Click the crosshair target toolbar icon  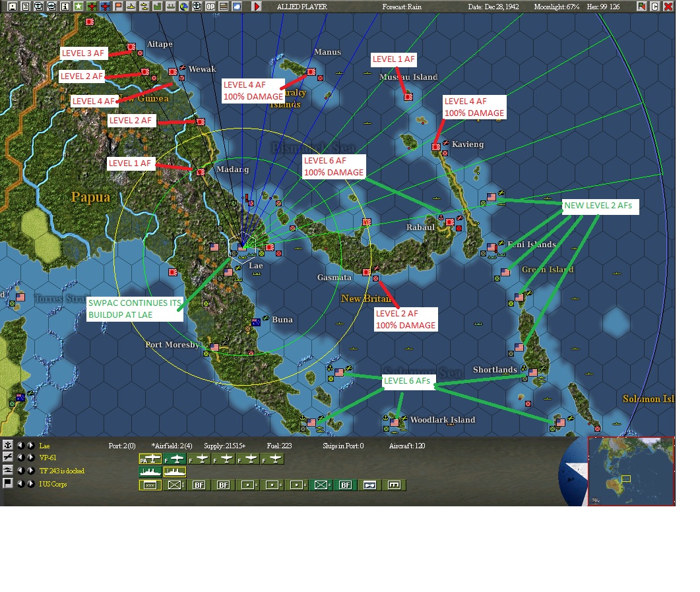[197, 6]
